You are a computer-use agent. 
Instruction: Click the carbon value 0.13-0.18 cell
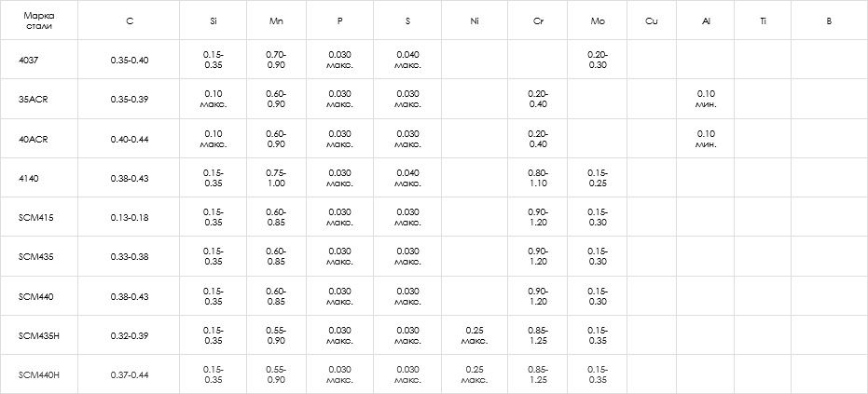[129, 217]
